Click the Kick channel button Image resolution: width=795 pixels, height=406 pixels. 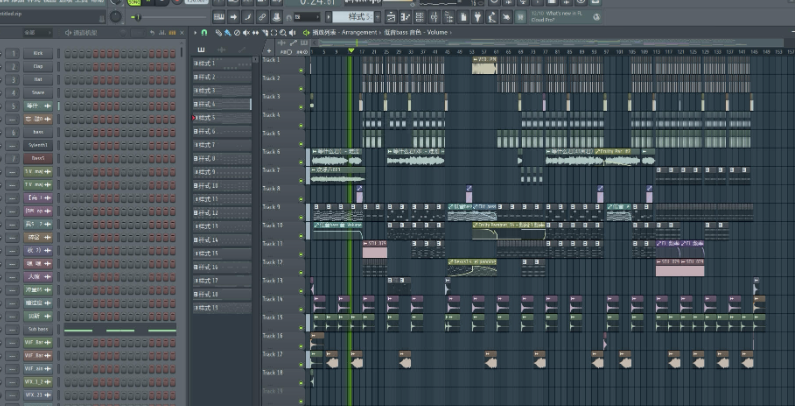(37, 52)
